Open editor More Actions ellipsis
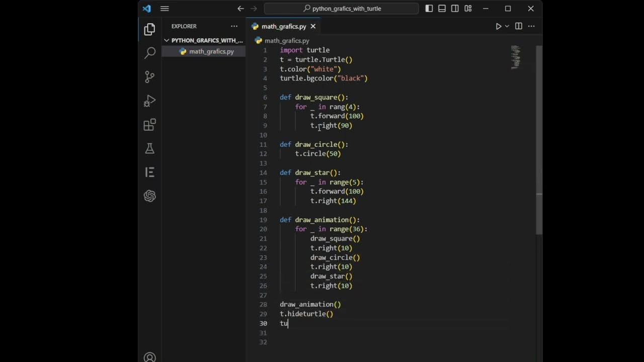This screenshot has height=362, width=644. pyautogui.click(x=531, y=26)
